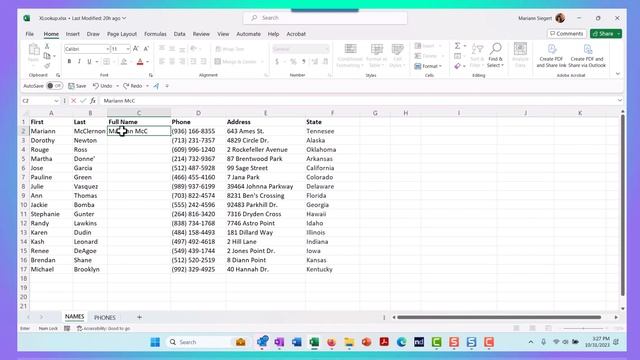Select the Format Painter brush
The height and width of the screenshot is (360, 640).
47,65
